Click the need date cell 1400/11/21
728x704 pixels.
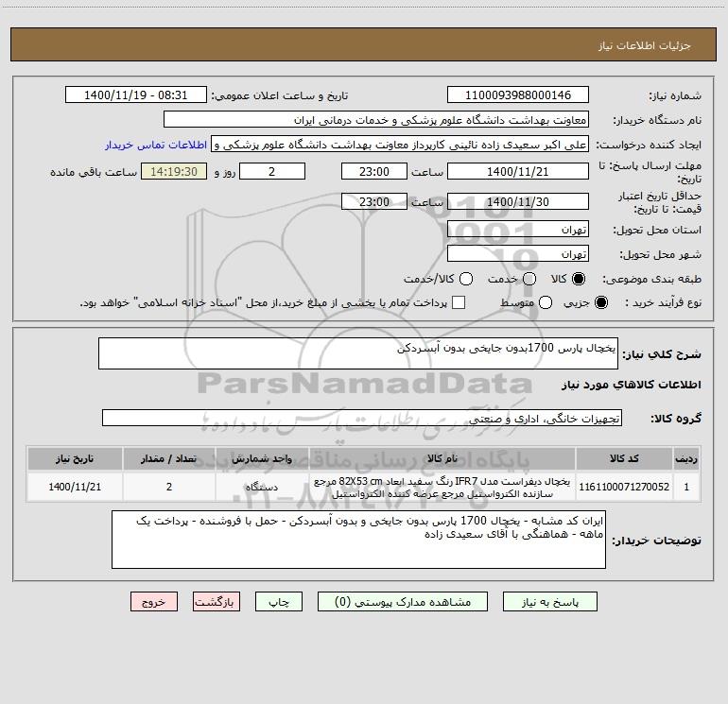pyautogui.click(x=75, y=487)
